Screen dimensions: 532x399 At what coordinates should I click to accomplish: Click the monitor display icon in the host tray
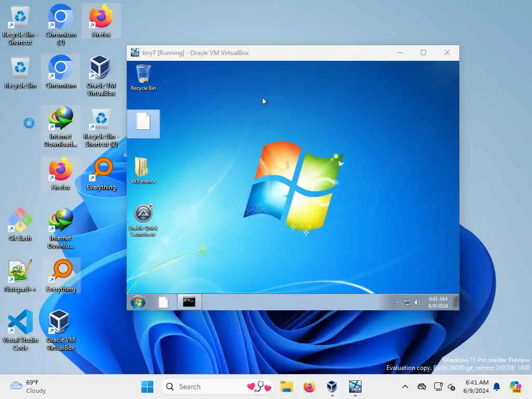tap(438, 387)
